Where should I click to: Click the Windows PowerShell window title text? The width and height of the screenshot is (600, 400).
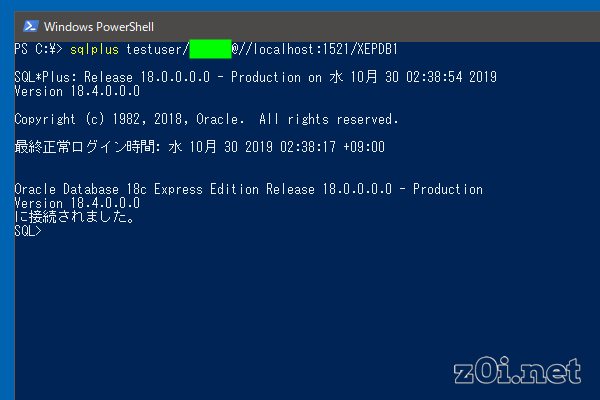pyautogui.click(x=99, y=27)
